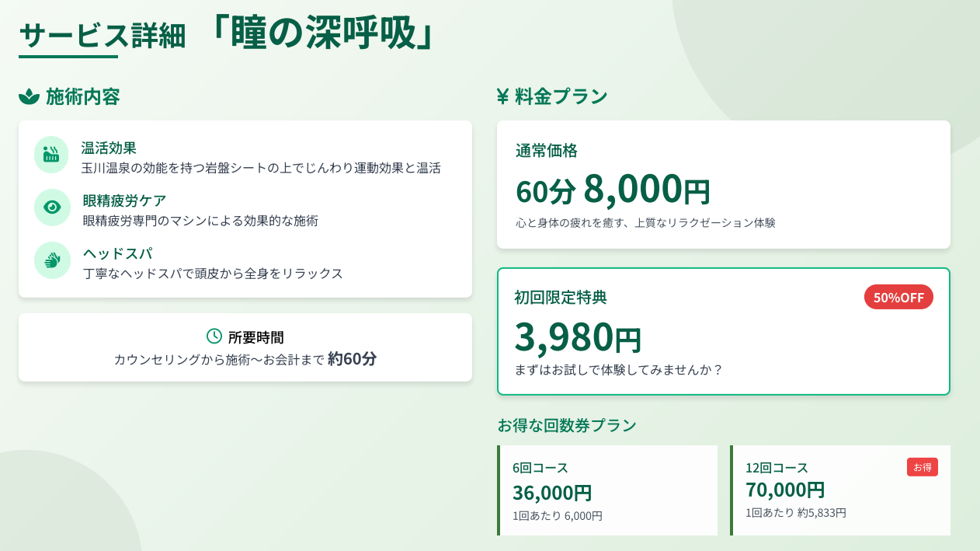Click the clock icon next to 所要時間
The image size is (980, 551).
coord(214,336)
